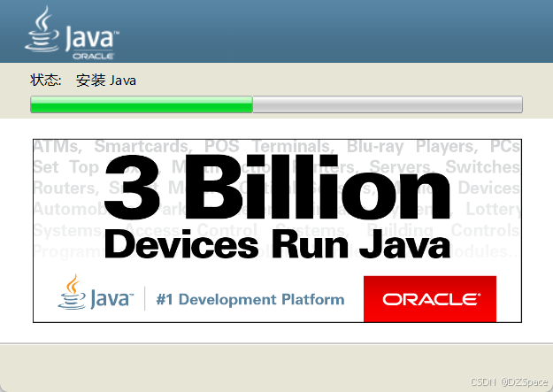Screen dimensions: 553x392
Task: Click the Java Oracle logo in header
Action: pos(73,33)
